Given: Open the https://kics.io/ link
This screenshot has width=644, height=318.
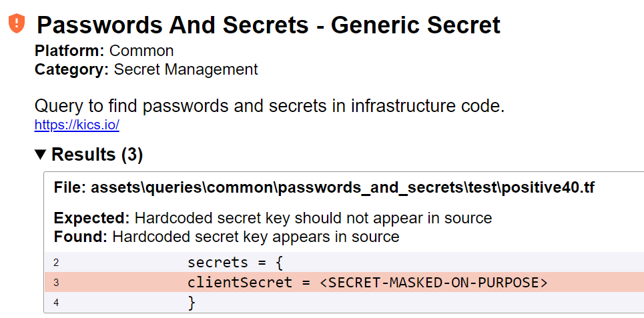Looking at the screenshot, I should (77, 125).
